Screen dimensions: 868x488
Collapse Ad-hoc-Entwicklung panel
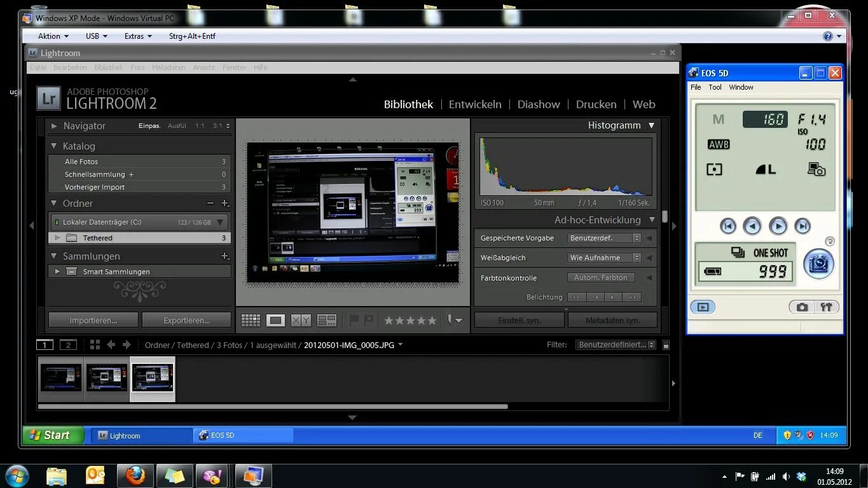pyautogui.click(x=651, y=220)
